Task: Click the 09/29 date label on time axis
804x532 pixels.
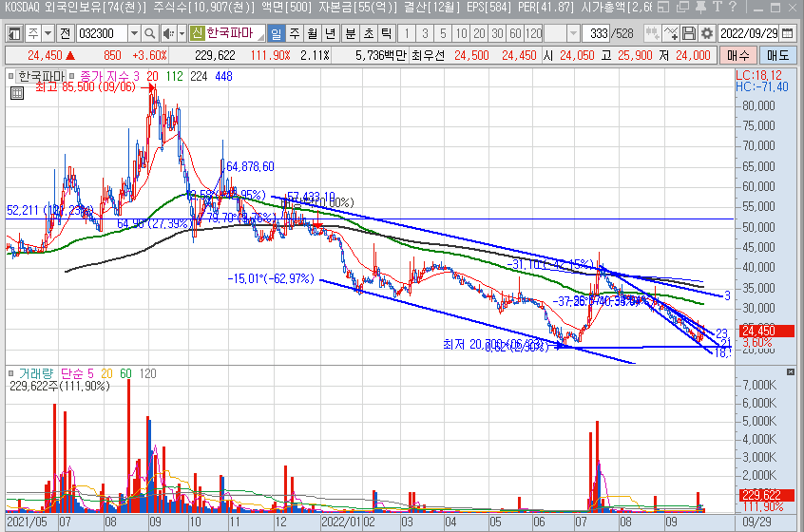Action: [756, 522]
